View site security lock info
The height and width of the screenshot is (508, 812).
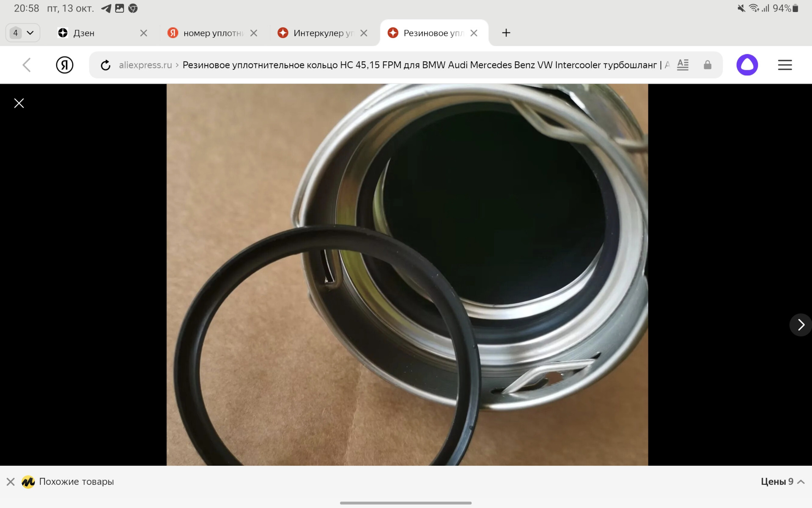(708, 65)
